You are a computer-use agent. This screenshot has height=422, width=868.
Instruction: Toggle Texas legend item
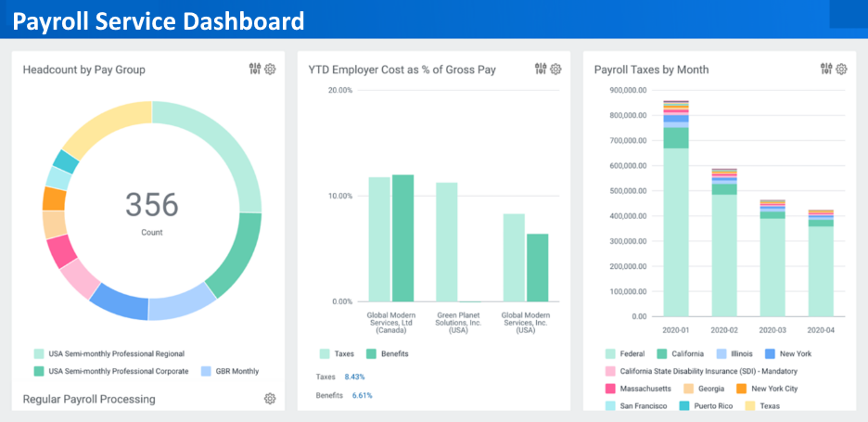tap(762, 406)
